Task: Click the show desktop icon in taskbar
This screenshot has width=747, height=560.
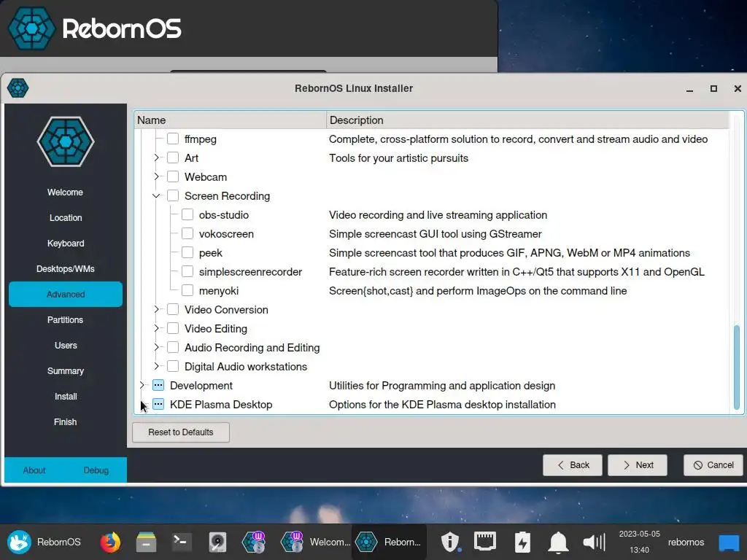Action: tap(729, 542)
